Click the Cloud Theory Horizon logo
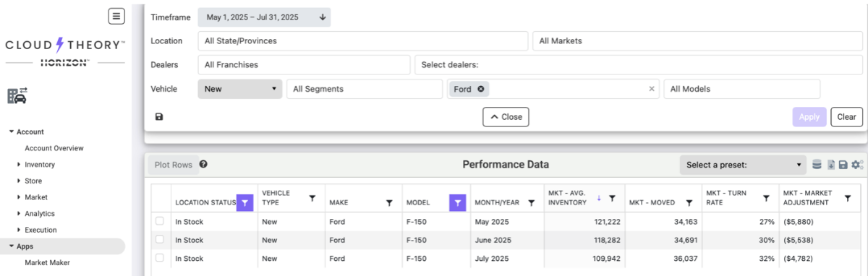868x276 pixels. [x=64, y=53]
